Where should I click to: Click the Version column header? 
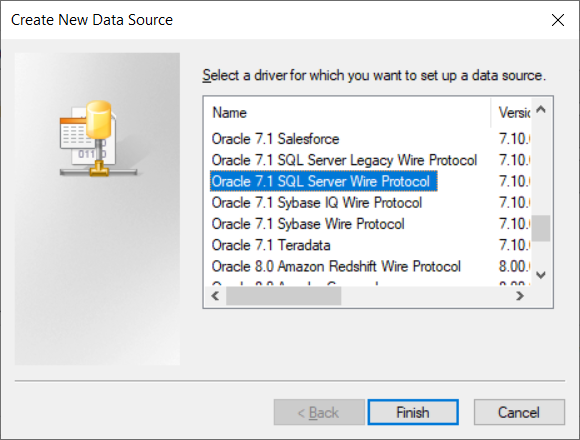click(512, 112)
